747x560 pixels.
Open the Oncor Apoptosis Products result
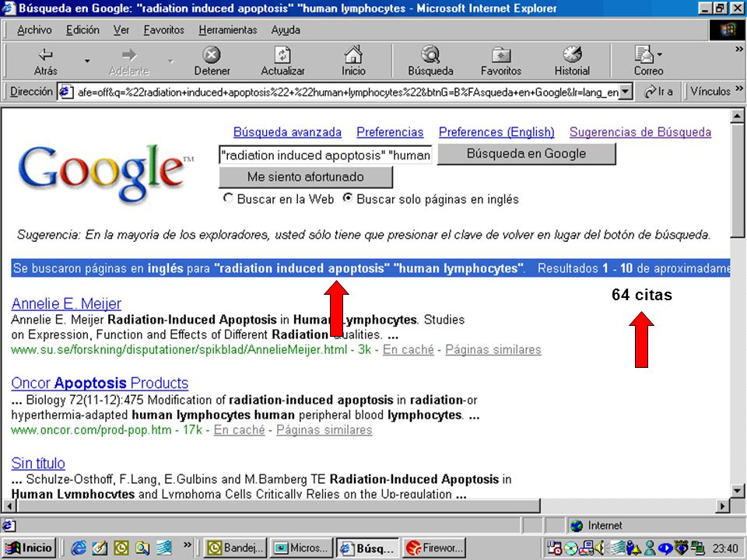tap(100, 383)
